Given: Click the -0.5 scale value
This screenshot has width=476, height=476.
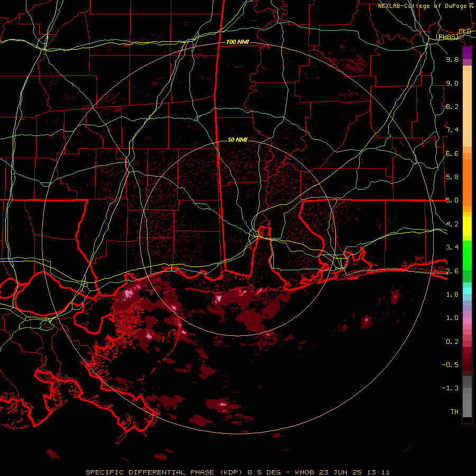Looking at the screenshot, I should tap(450, 365).
